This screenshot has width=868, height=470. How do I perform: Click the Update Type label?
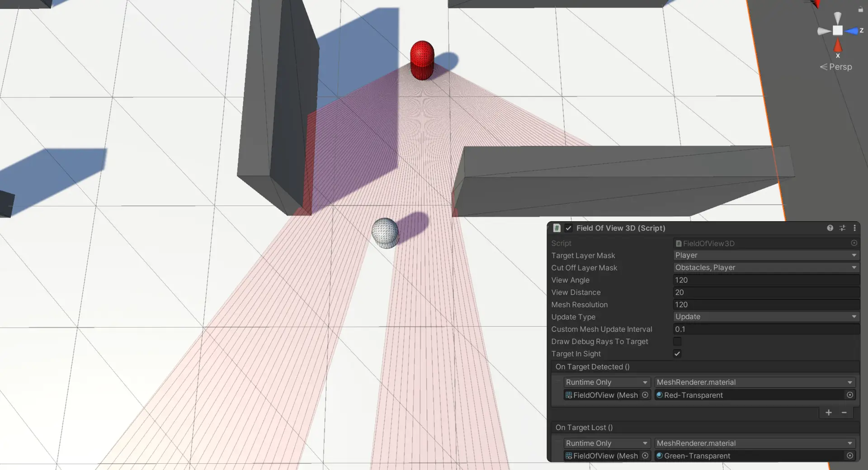(x=573, y=317)
